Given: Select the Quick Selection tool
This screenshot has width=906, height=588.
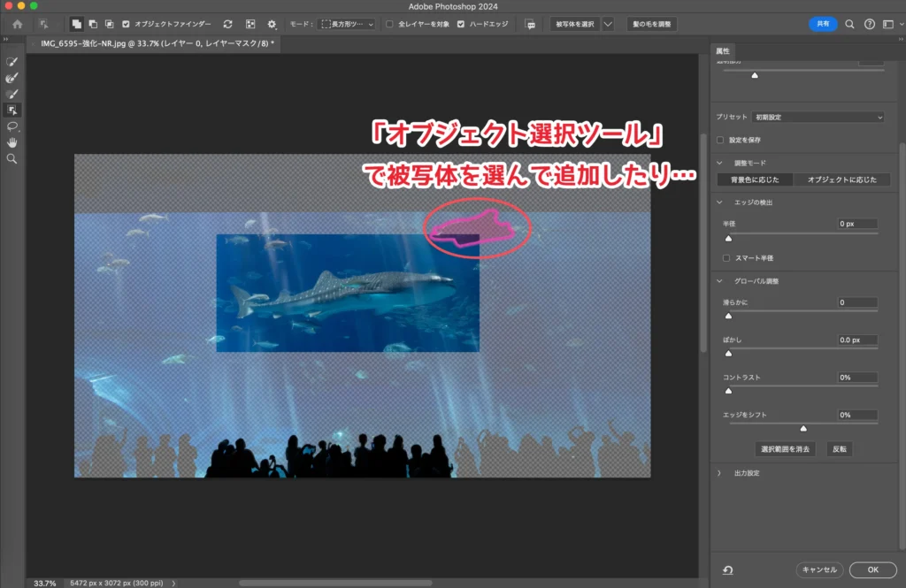Looking at the screenshot, I should pyautogui.click(x=12, y=62).
